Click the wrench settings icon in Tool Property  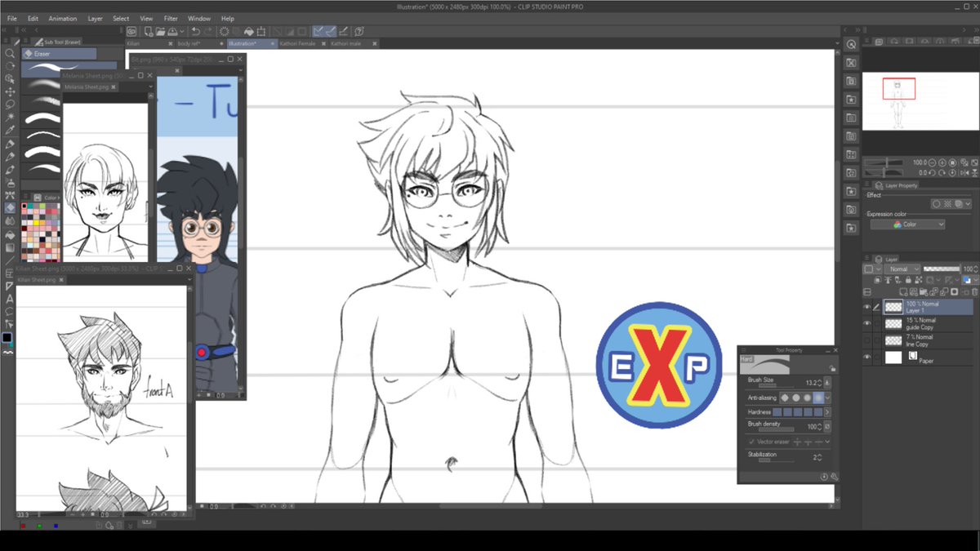click(x=834, y=477)
